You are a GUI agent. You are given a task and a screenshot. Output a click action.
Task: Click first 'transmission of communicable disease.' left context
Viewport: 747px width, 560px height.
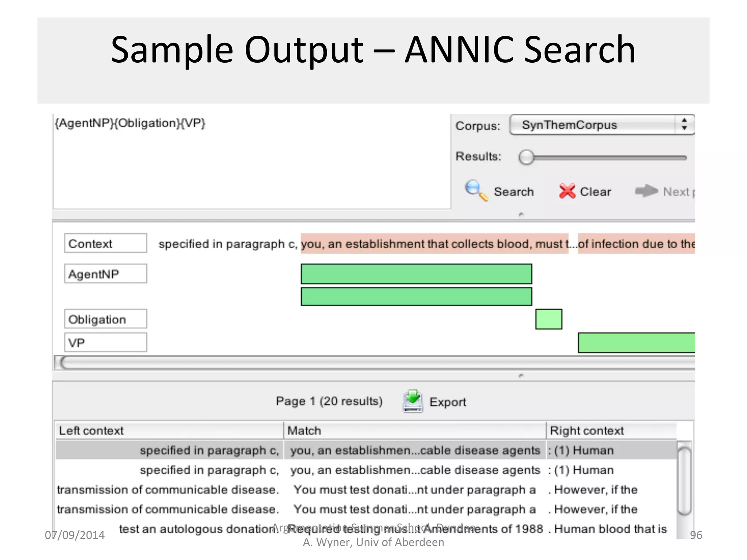coord(168,490)
